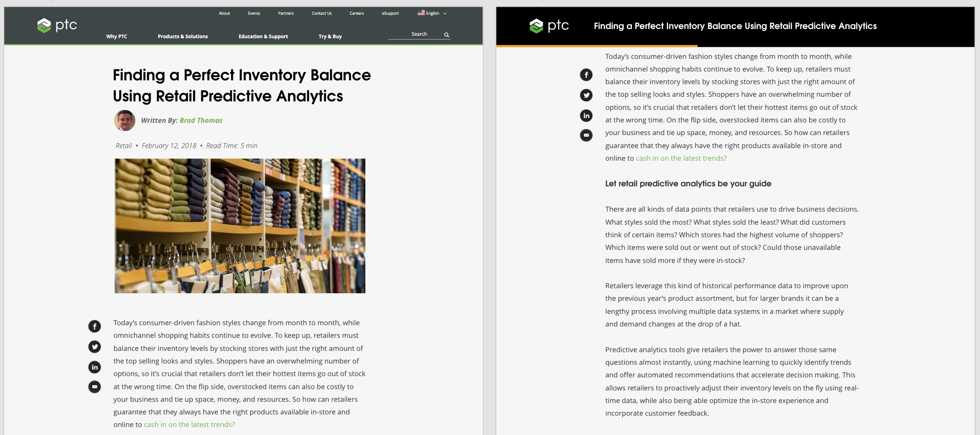Screen dimensions: 980x435
Task: Click the 'February 12, 2018' date text
Action: (x=169, y=146)
